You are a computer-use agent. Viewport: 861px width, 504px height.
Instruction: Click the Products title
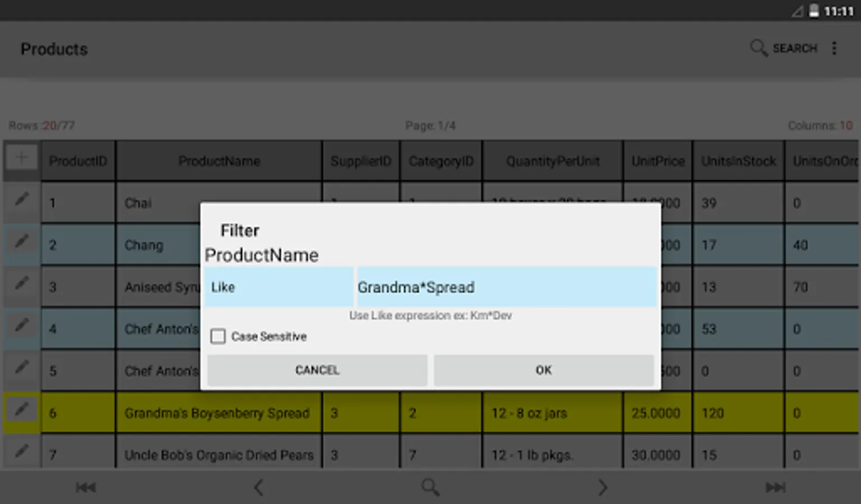[54, 49]
